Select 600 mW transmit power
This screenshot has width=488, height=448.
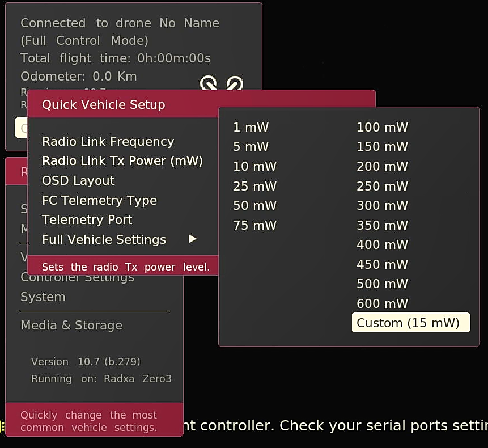tap(382, 303)
